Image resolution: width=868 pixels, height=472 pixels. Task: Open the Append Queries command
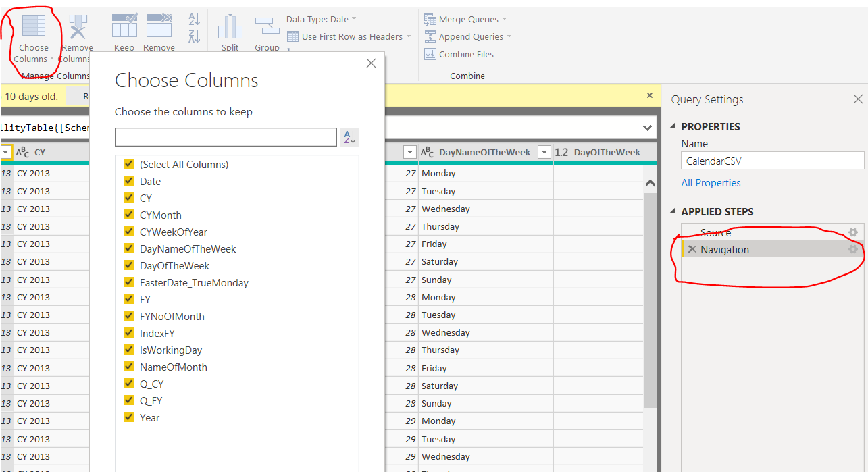(468, 37)
